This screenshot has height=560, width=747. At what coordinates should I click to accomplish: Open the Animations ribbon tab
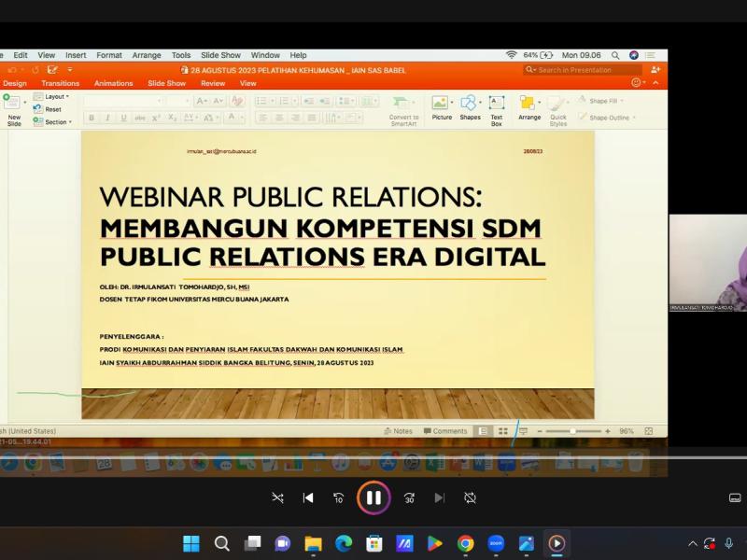pos(113,83)
